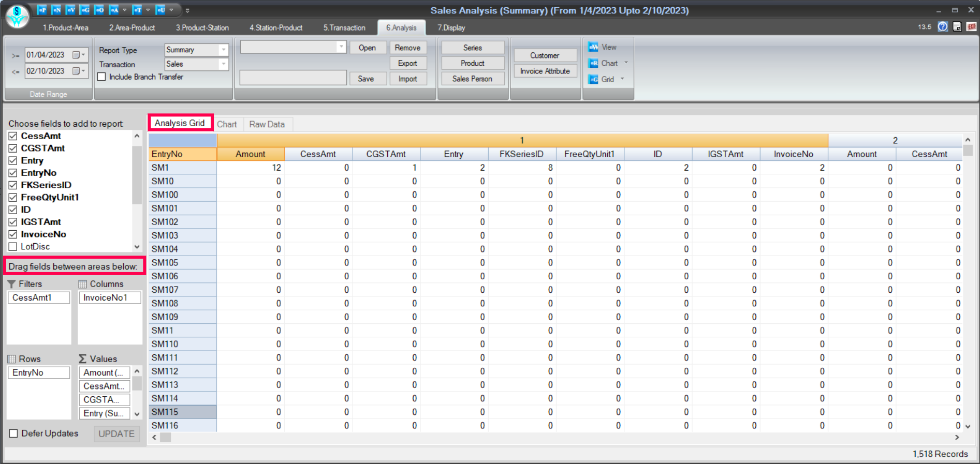Uncheck the CGSTAmt field checkbox

coord(13,148)
